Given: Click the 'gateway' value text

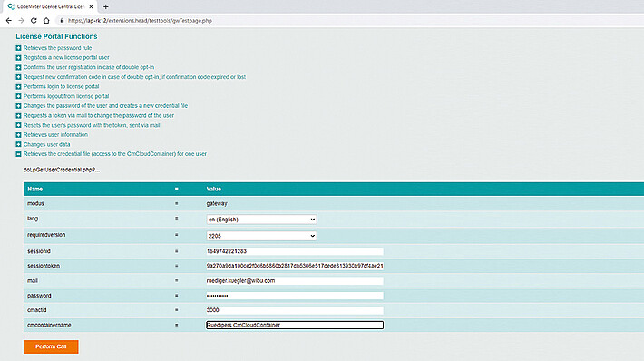Looking at the screenshot, I should coord(217,203).
